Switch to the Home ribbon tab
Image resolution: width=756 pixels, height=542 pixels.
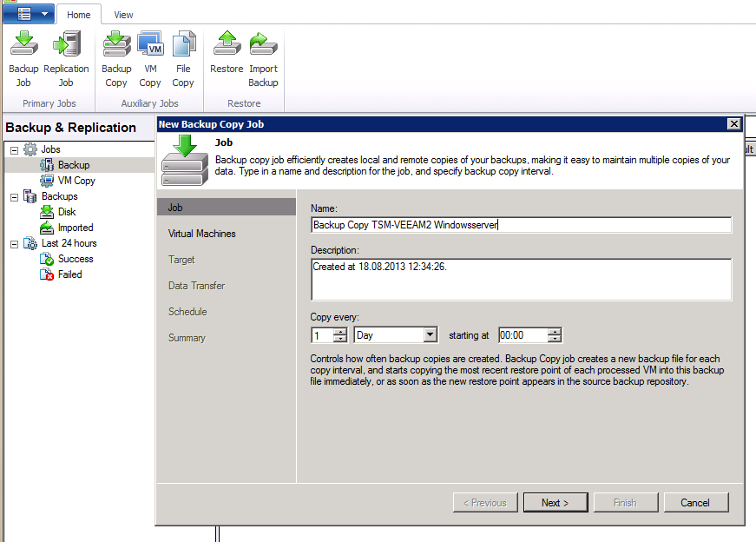tap(79, 15)
